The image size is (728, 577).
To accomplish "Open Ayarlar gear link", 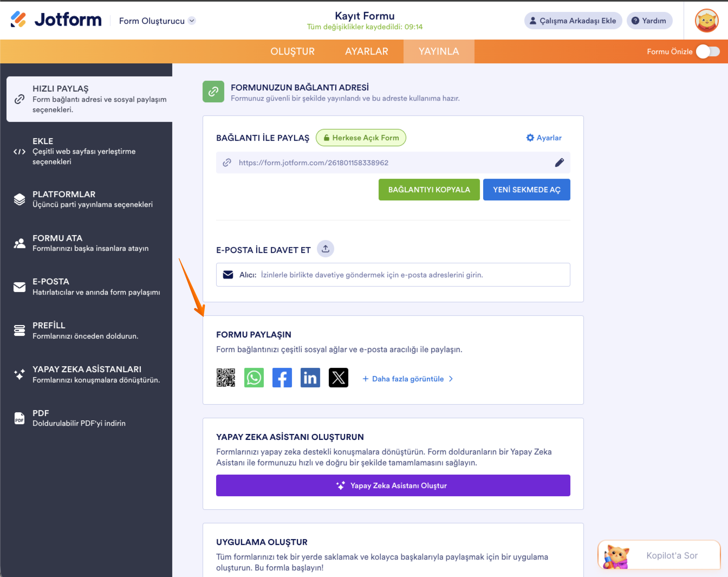I will pos(544,138).
